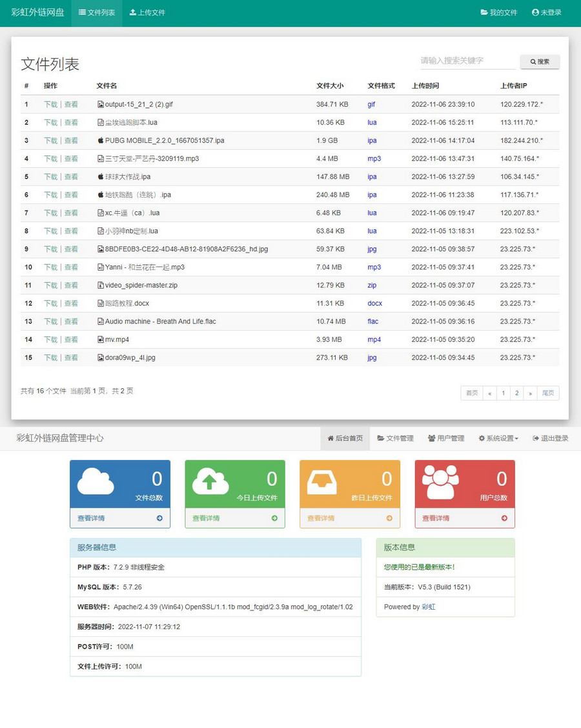
Task: Click the Apple icon beside PUBG MOBILE ipa file
Action: [100, 140]
